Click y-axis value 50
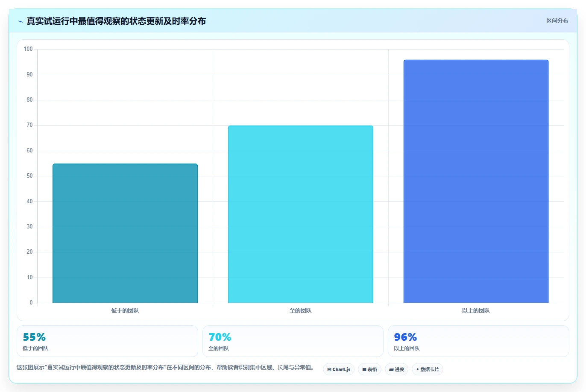The image size is (586, 392). point(29,176)
